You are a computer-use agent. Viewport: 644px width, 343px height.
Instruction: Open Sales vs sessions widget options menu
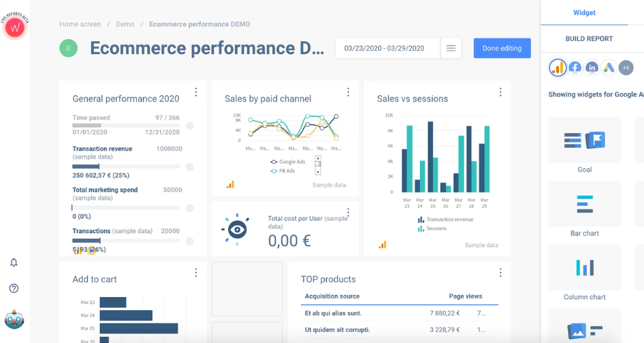pos(500,92)
